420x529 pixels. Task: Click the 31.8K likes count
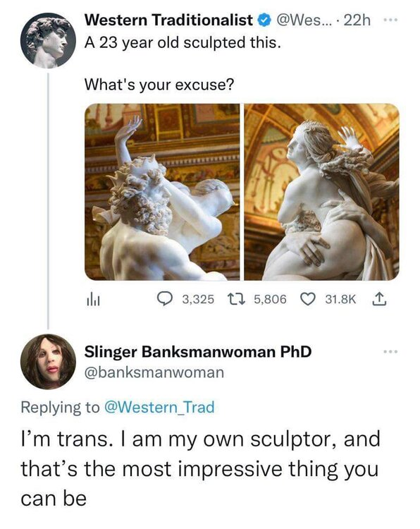click(x=340, y=299)
